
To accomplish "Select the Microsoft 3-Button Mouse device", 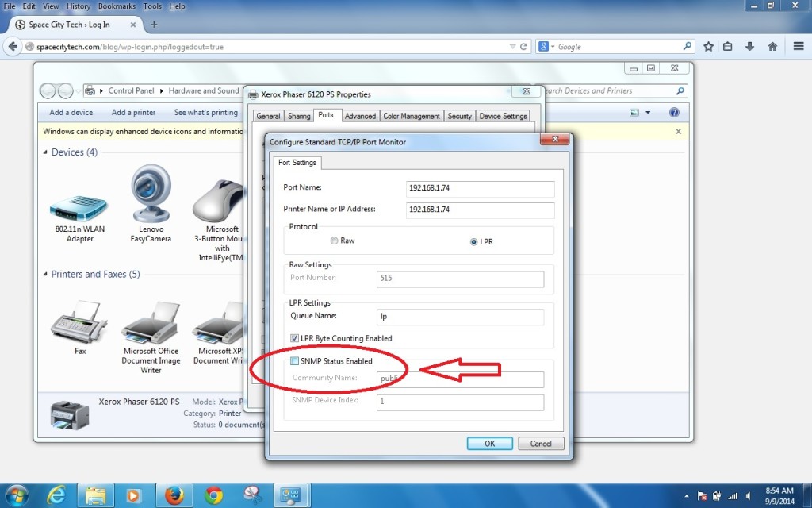I will 217,221.
